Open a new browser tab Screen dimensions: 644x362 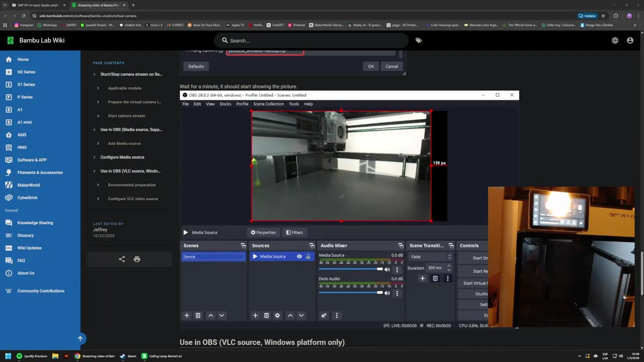coord(133,5)
